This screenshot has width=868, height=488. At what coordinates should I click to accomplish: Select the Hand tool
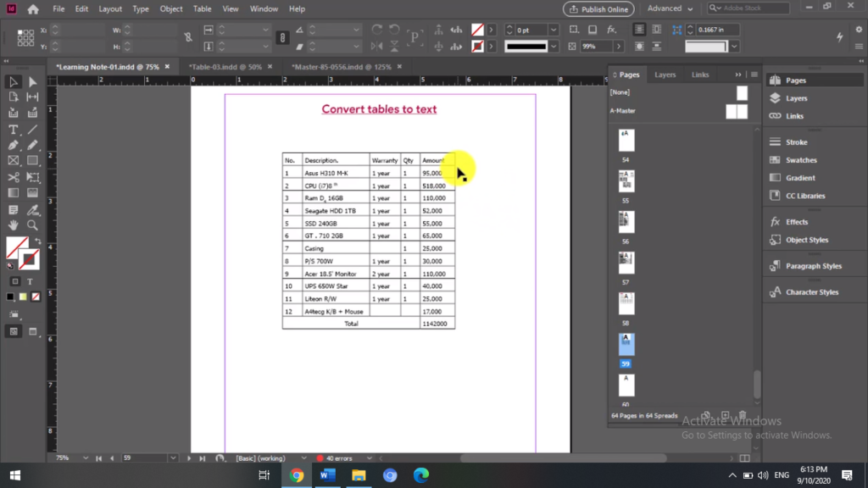pos(14,225)
